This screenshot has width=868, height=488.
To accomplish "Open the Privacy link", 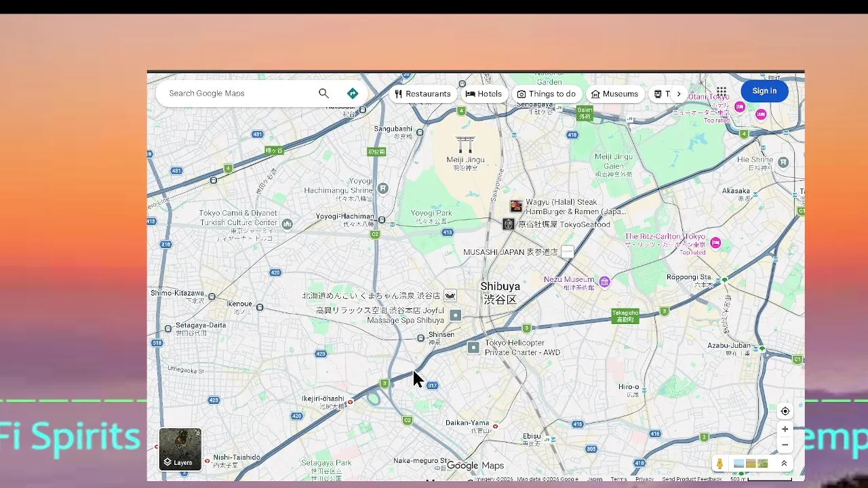I will 644,479.
